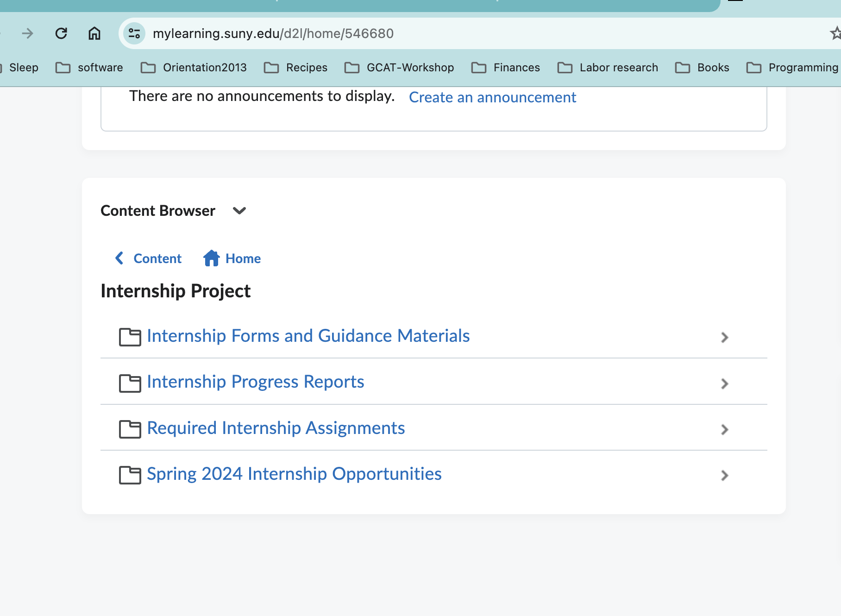Click Create an announcement link

(492, 97)
